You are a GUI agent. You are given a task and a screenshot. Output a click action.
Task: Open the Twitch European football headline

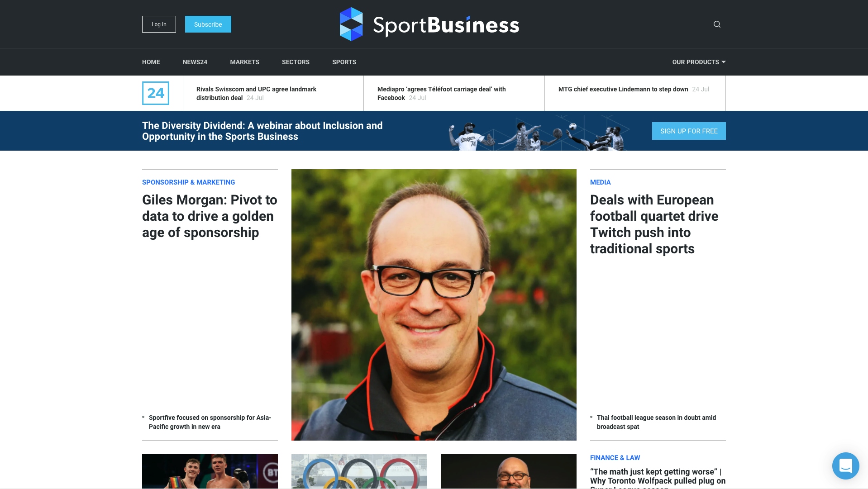[x=654, y=224]
